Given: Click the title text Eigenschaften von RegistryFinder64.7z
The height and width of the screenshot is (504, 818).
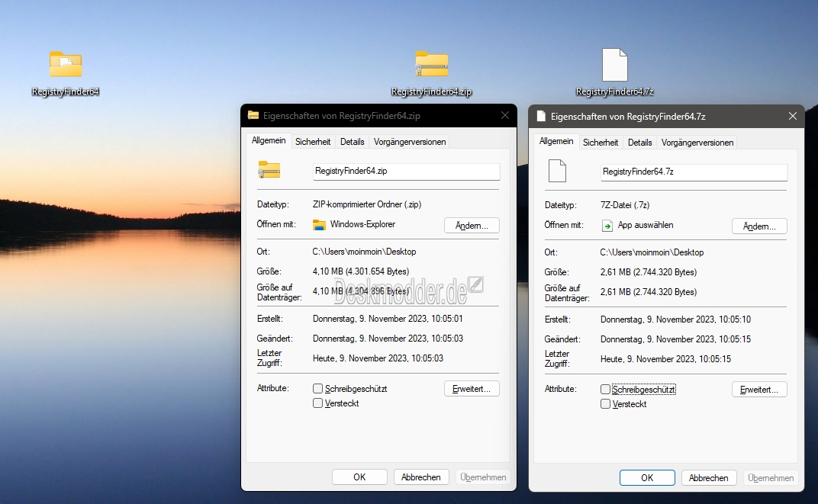Looking at the screenshot, I should click(x=628, y=117).
